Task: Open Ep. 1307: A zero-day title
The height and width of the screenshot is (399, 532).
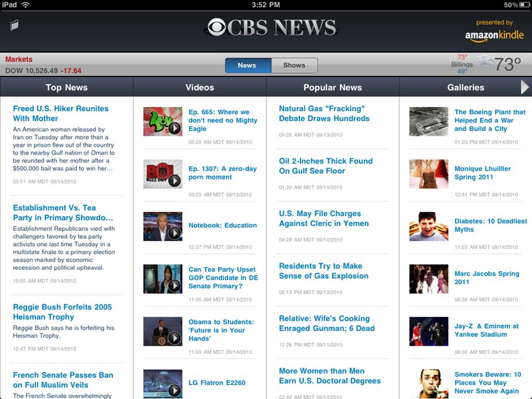Action: click(x=222, y=173)
